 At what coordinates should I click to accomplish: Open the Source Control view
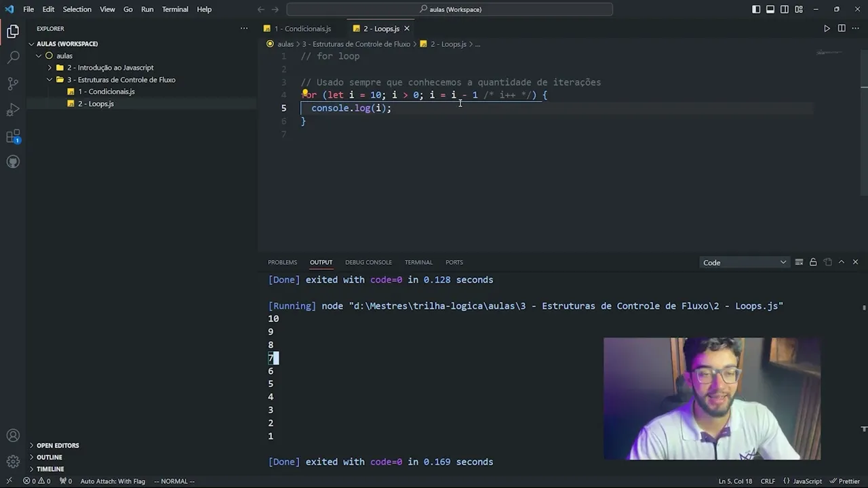click(x=13, y=84)
